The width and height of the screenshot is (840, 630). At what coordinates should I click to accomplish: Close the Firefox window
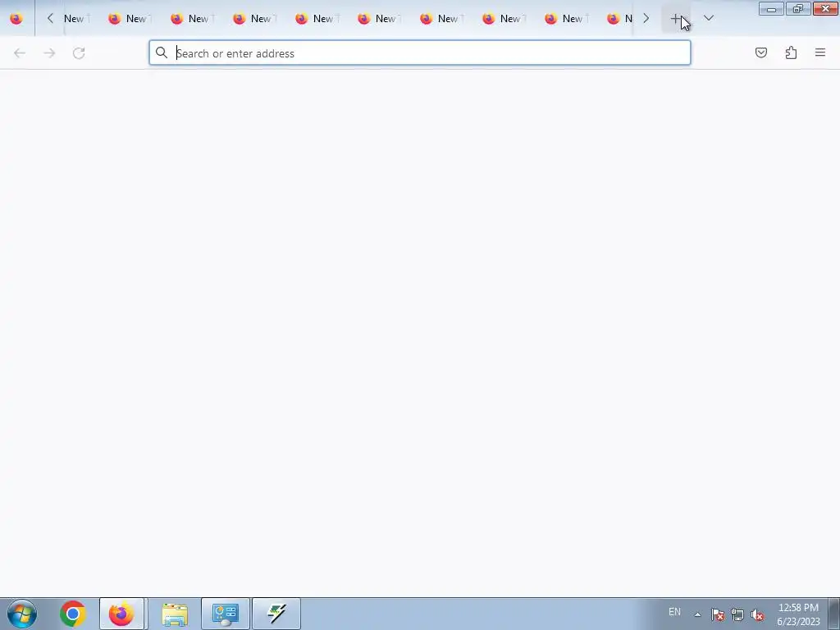pyautogui.click(x=825, y=8)
